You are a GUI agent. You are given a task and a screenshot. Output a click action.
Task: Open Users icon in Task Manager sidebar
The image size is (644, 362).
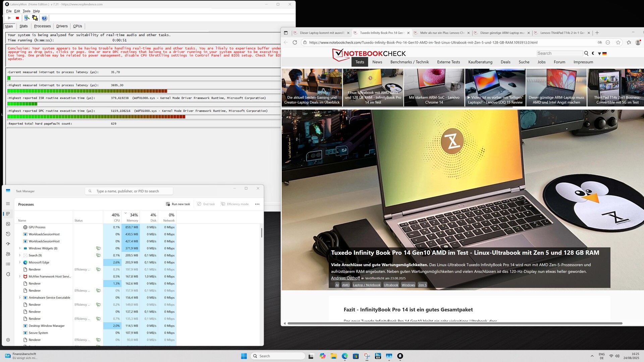point(8,254)
